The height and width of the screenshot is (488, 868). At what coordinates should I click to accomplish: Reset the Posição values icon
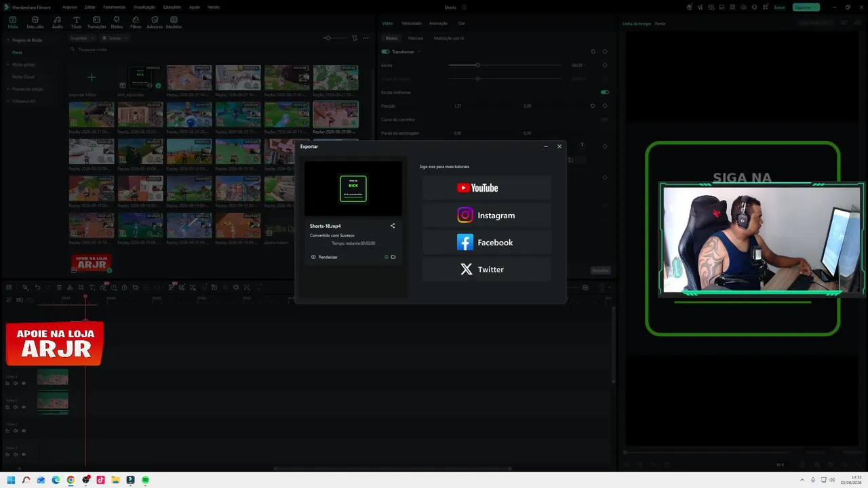[x=593, y=106]
